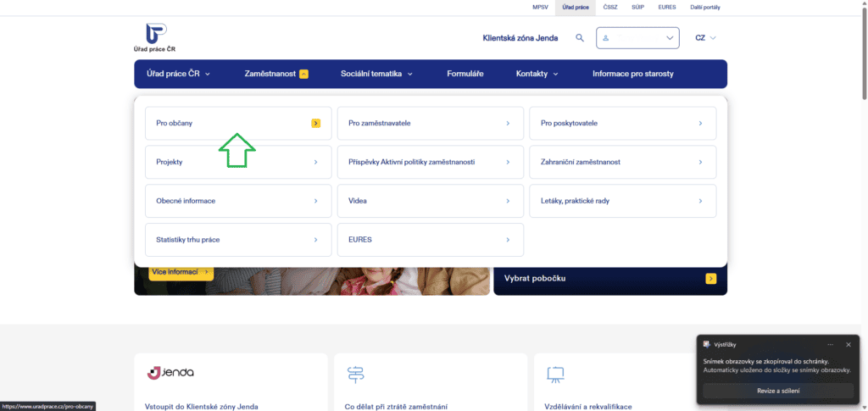Click the arrow next to Pro zaměstnavatele

pyautogui.click(x=508, y=124)
